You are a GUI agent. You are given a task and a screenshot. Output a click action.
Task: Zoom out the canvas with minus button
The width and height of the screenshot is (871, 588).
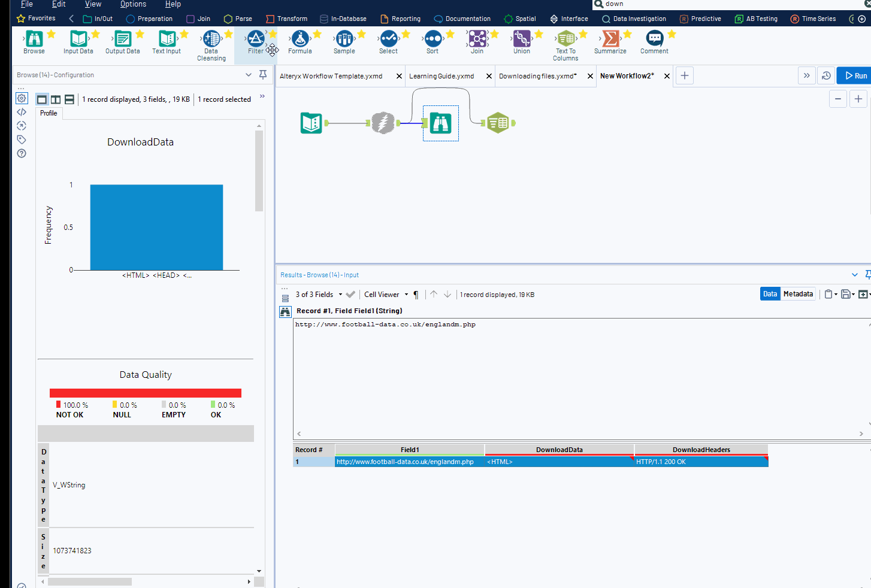pos(838,99)
